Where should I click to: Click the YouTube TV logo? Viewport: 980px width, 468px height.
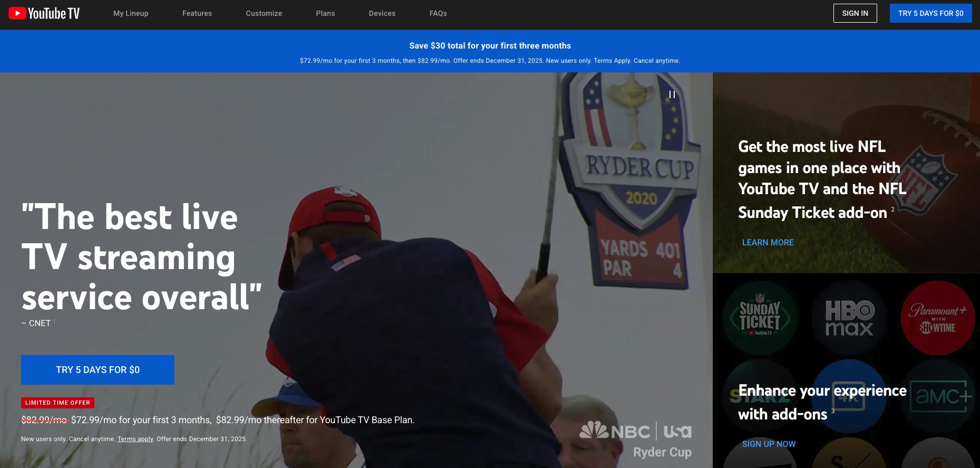pyautogui.click(x=44, y=13)
